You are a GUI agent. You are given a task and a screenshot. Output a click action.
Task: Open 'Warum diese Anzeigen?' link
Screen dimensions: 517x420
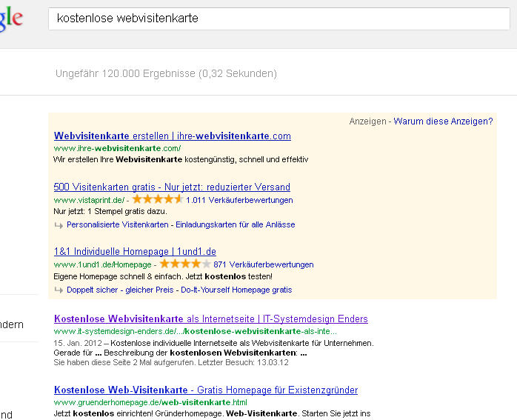click(443, 121)
